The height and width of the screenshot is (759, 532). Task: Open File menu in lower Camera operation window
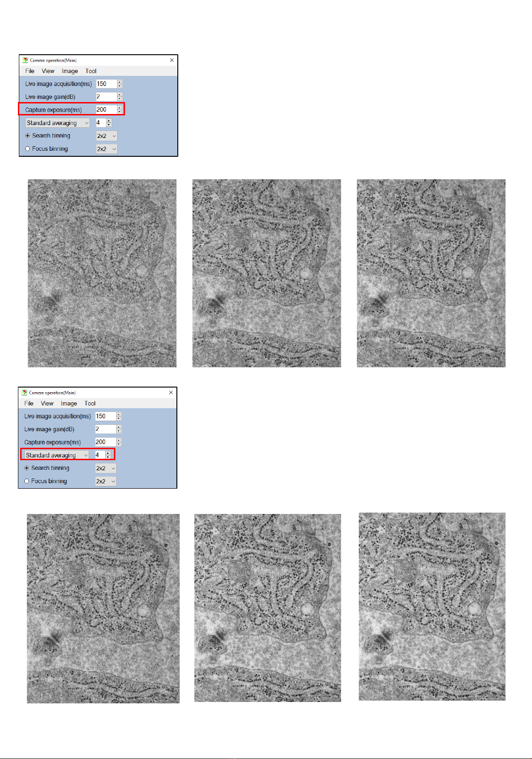[29, 404]
